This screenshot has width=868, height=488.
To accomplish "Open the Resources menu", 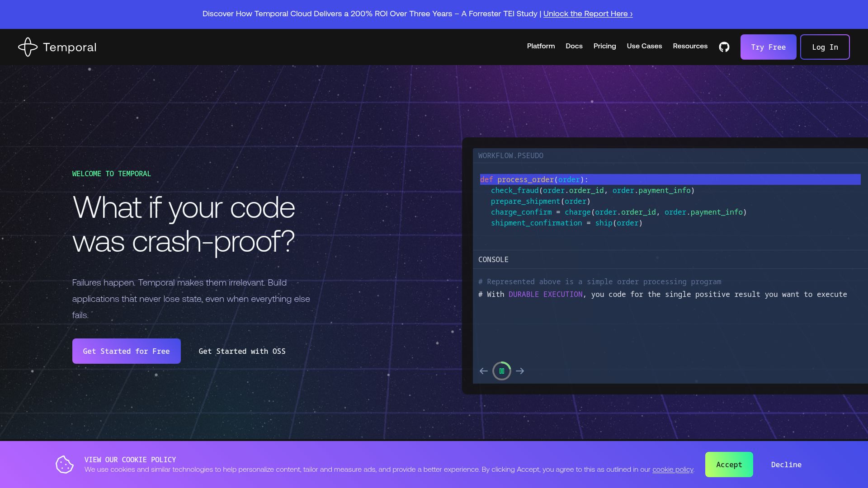I will click(690, 46).
